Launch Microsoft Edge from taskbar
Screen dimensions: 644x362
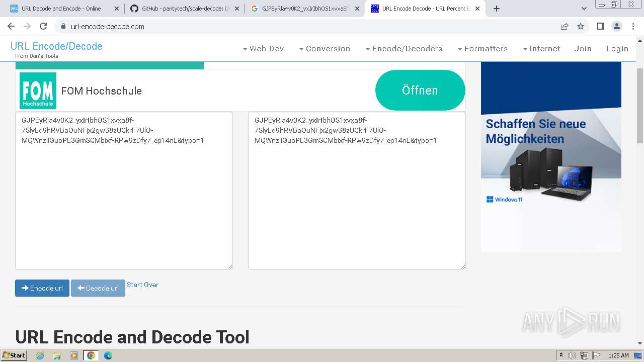pos(108,355)
